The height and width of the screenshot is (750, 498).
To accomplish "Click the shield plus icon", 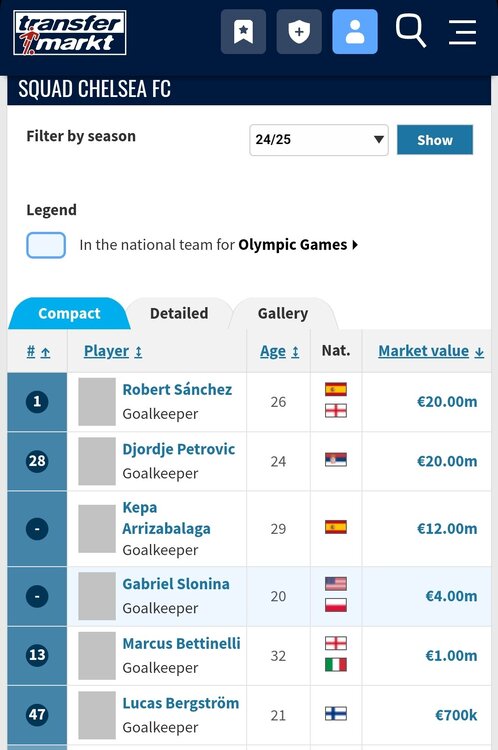I will coord(299,32).
